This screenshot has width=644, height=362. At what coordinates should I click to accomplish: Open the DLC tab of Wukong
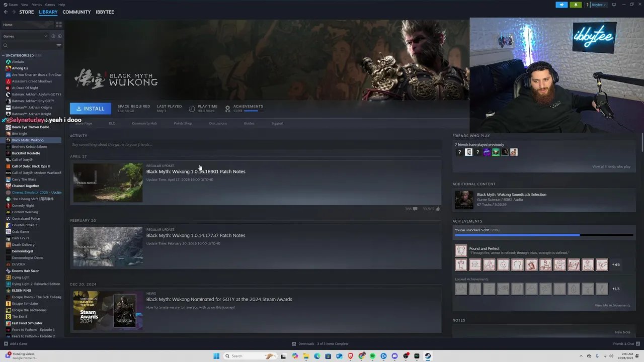(x=112, y=123)
